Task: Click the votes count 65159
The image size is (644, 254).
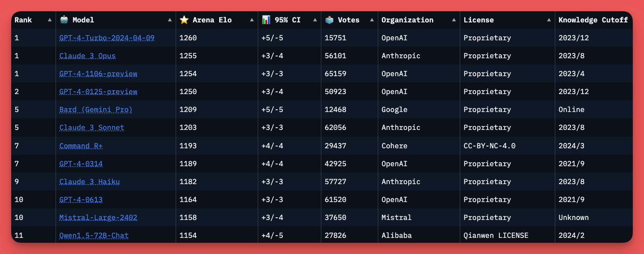Action: point(336,74)
